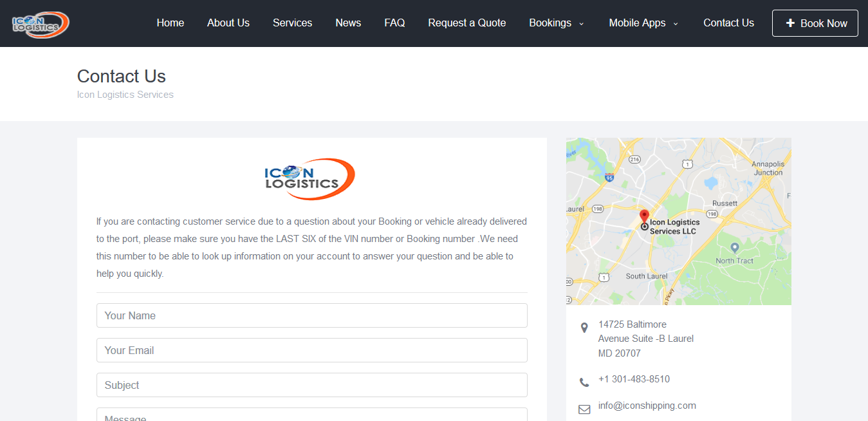Open the Request a Quote page
Viewport: 868px width, 421px height.
pos(466,23)
